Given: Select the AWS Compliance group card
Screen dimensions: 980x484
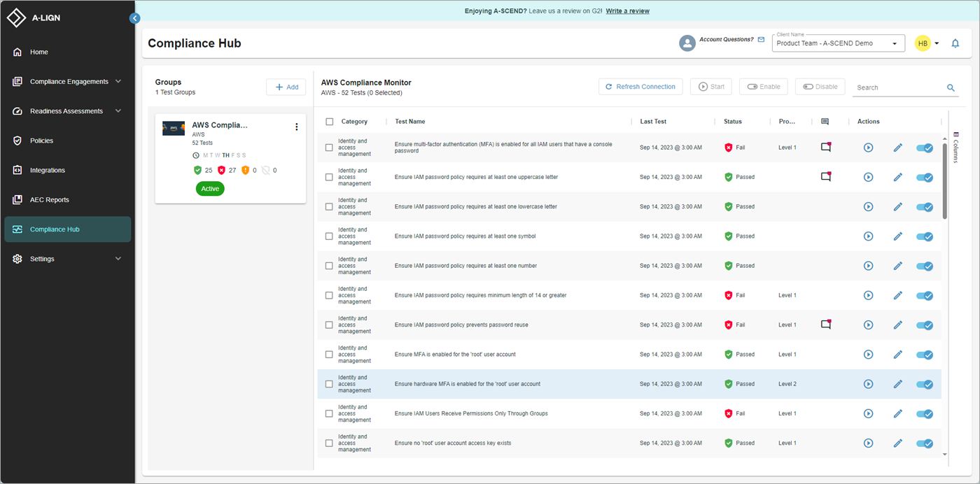Looking at the screenshot, I should [230, 159].
